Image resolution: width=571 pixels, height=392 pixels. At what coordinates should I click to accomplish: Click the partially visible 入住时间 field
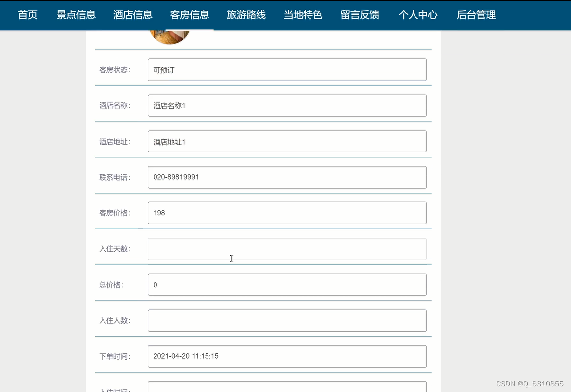[287, 388]
